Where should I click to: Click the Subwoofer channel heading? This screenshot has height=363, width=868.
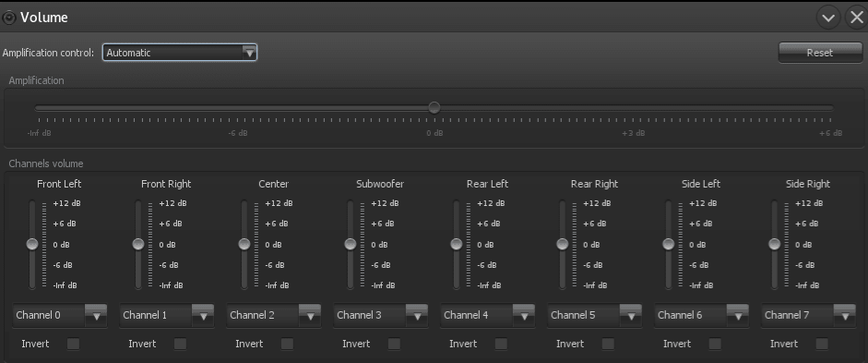[x=380, y=184]
